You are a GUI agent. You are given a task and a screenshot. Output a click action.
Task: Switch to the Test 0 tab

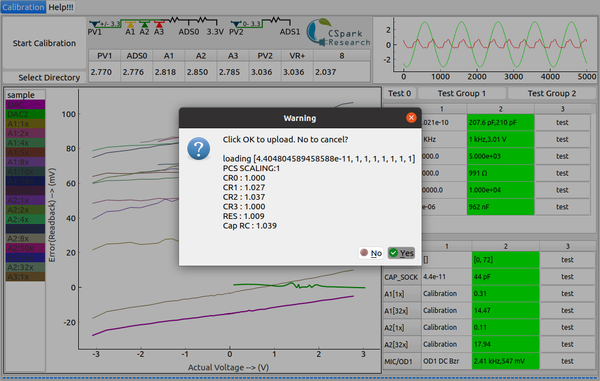pos(399,93)
